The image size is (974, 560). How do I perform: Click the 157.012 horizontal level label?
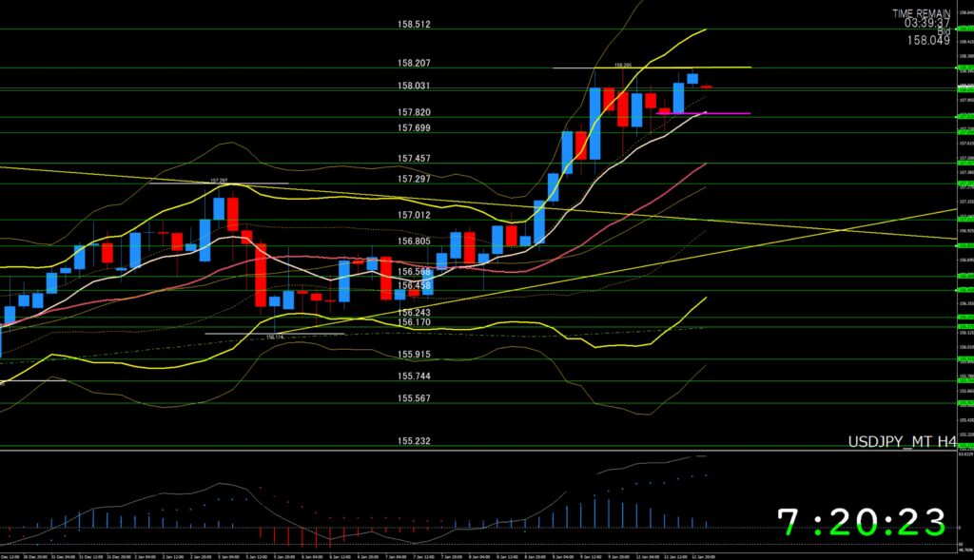(x=415, y=216)
